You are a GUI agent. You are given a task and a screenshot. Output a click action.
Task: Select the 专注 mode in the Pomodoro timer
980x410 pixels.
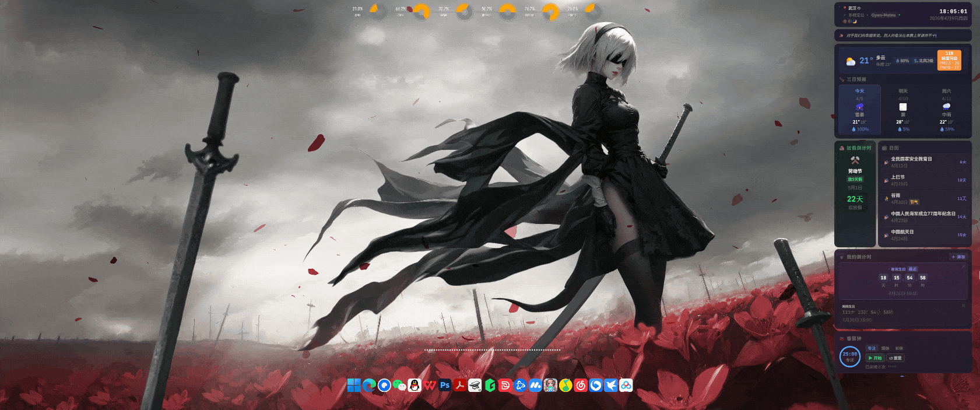tap(872, 348)
